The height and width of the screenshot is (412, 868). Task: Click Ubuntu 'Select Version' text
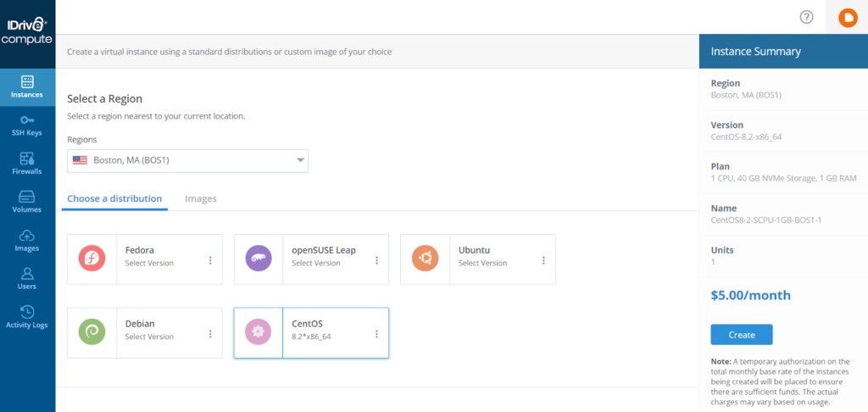point(482,263)
